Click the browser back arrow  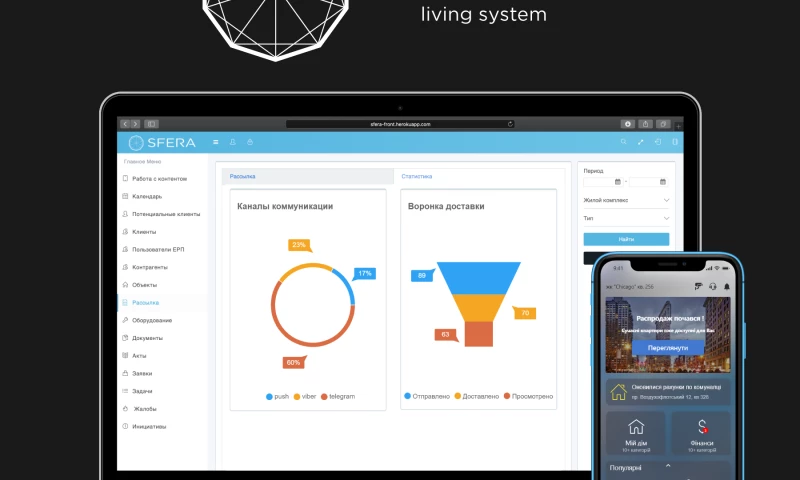click(125, 124)
